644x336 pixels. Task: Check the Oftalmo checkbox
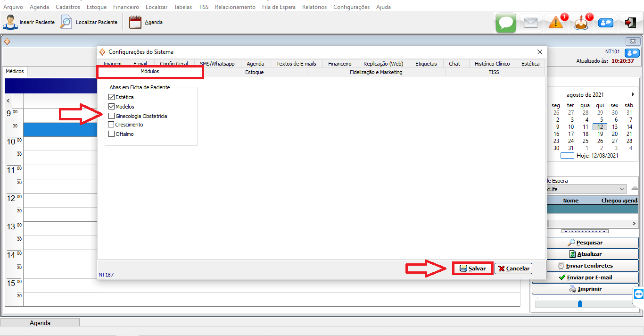tap(111, 134)
